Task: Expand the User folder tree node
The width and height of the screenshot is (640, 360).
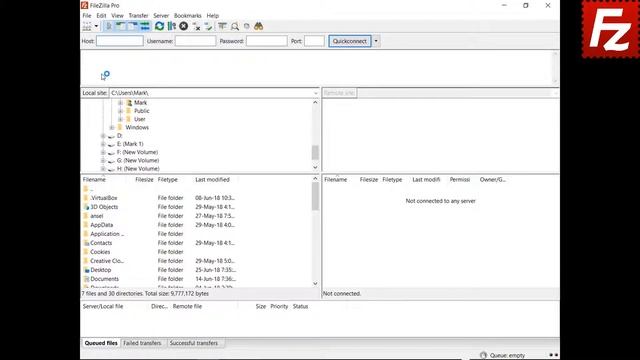Action: coord(120,119)
